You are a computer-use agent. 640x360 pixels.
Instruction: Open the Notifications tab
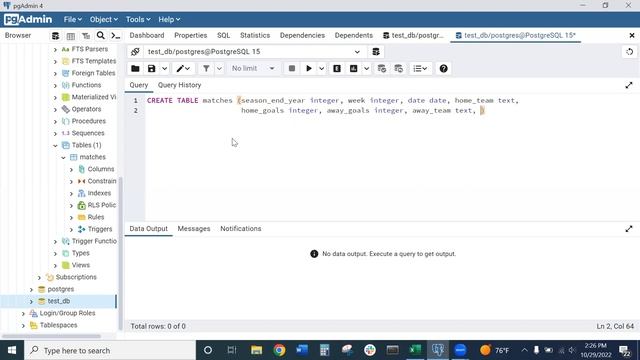(241, 229)
